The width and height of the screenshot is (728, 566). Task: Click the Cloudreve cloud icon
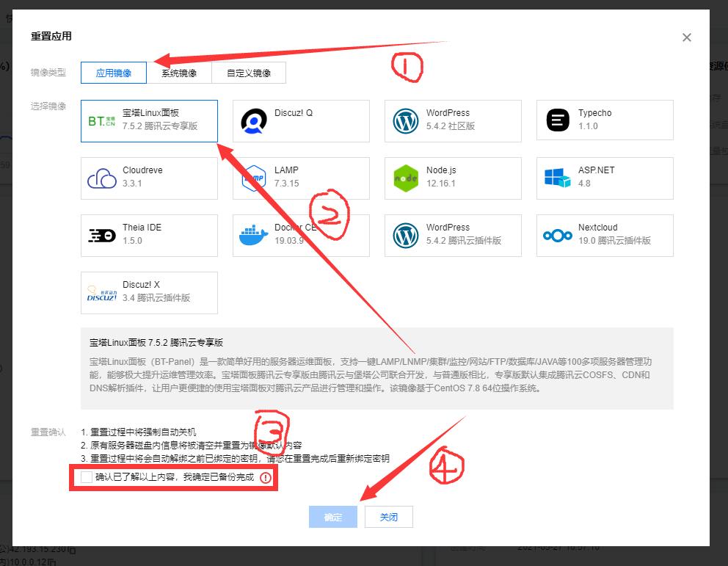pos(102,179)
